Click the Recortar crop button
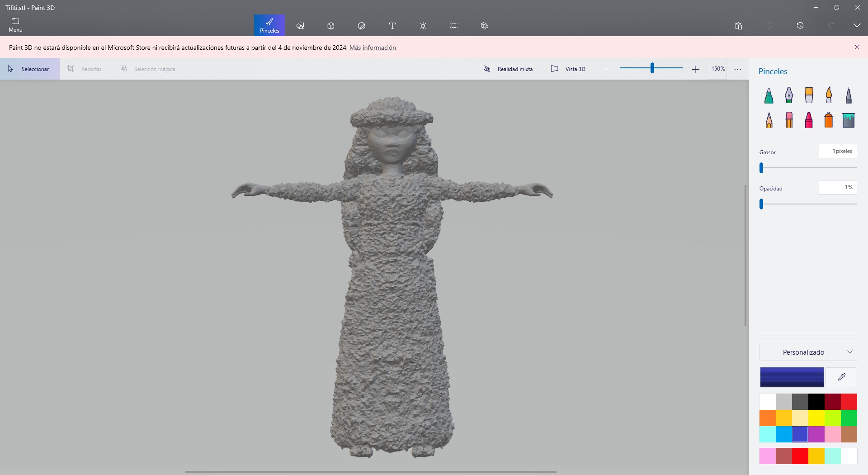Image resolution: width=868 pixels, height=475 pixels. 85,69
